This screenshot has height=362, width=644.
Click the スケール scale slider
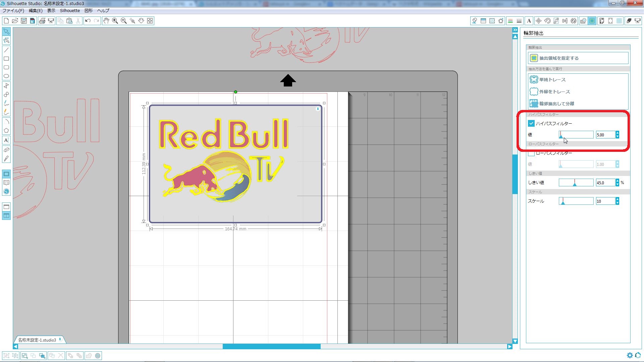pyautogui.click(x=576, y=201)
